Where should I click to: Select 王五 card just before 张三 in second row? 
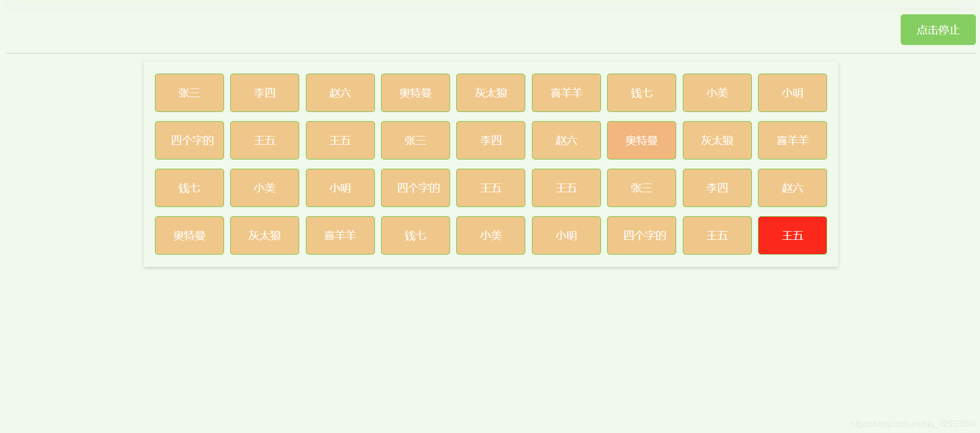click(340, 140)
